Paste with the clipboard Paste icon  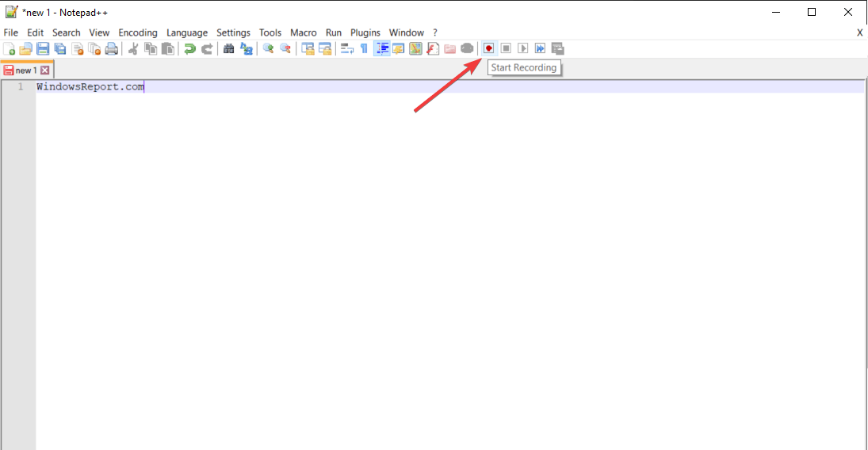pos(167,48)
